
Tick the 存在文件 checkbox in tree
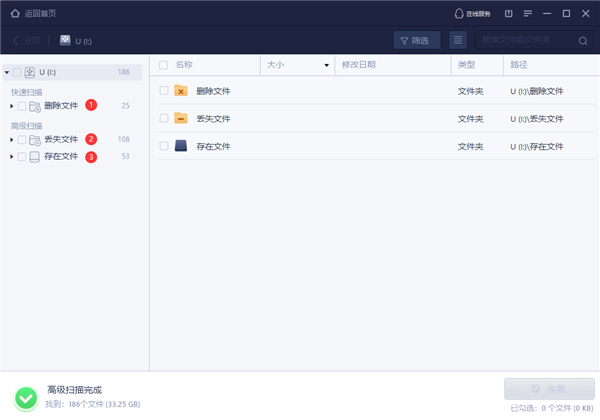point(22,156)
